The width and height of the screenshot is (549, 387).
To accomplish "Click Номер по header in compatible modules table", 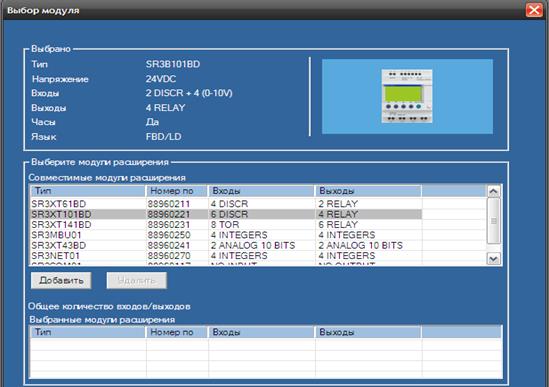I will 176,191.
